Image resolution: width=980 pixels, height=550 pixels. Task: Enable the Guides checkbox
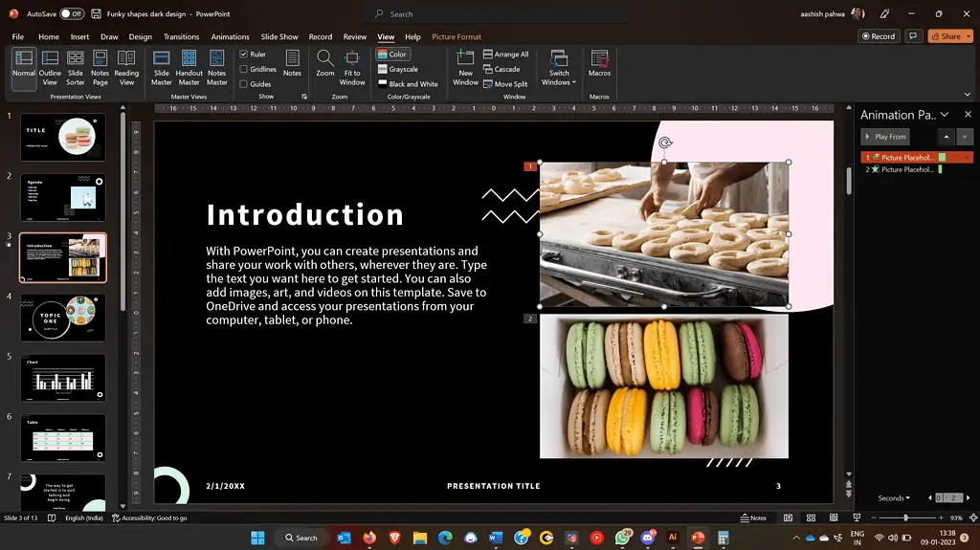click(244, 84)
